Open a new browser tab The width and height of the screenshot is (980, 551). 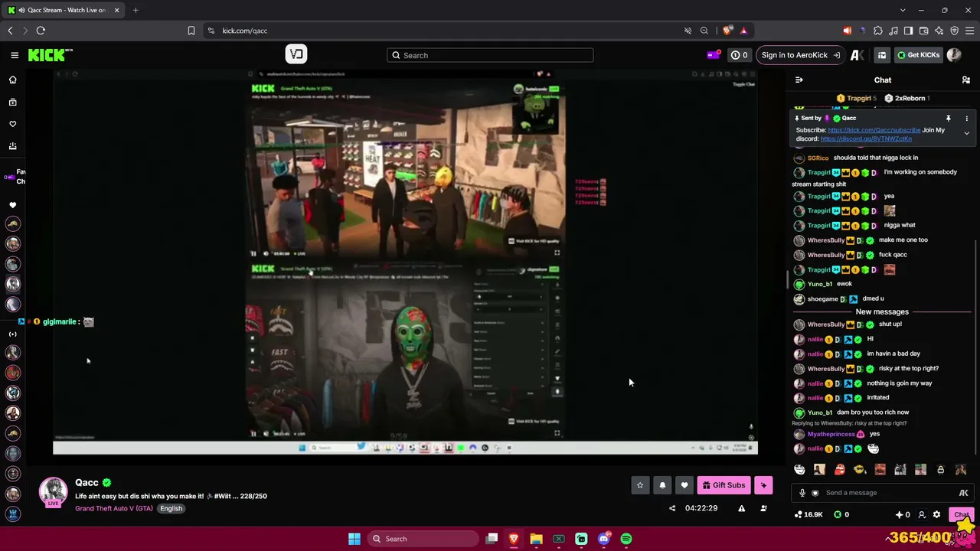[136, 10]
